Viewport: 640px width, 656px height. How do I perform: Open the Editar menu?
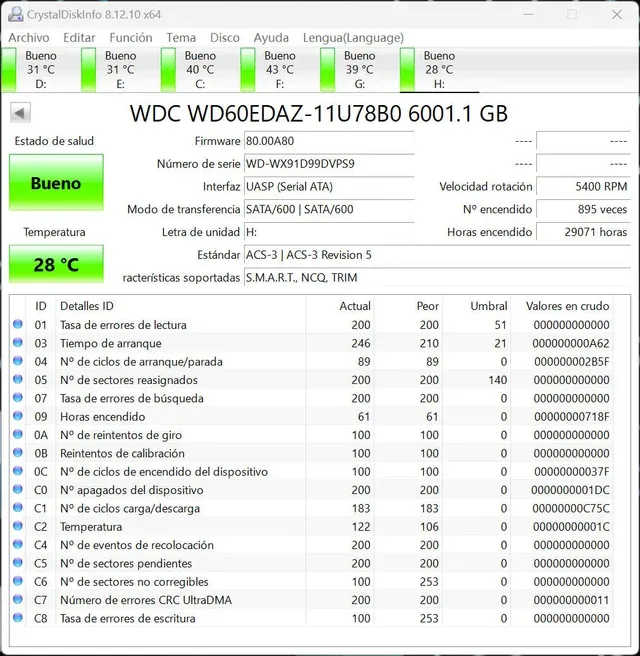pyautogui.click(x=79, y=38)
